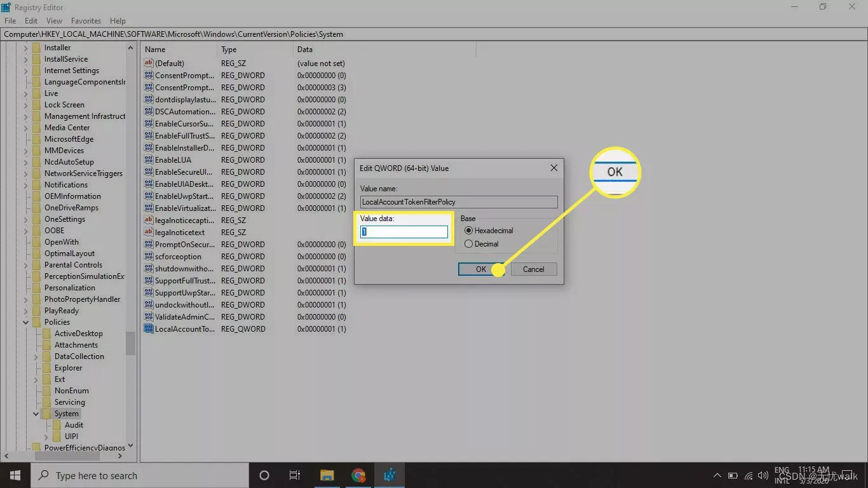Select the EnableLUA DWORD value icon

pos(149,160)
